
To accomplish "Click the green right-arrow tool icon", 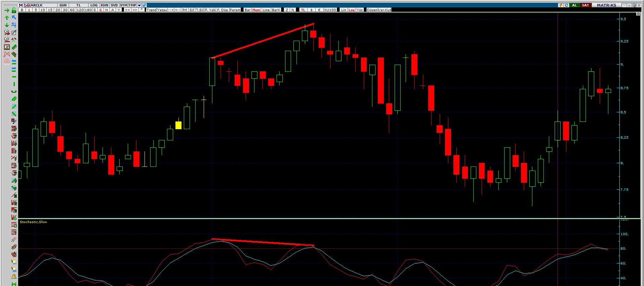I will tap(7, 10).
